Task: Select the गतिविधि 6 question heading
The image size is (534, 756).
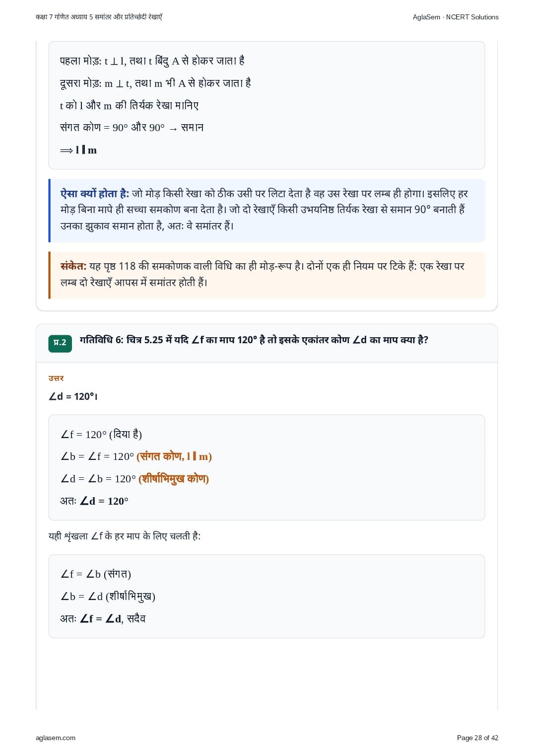Action: pos(254,340)
